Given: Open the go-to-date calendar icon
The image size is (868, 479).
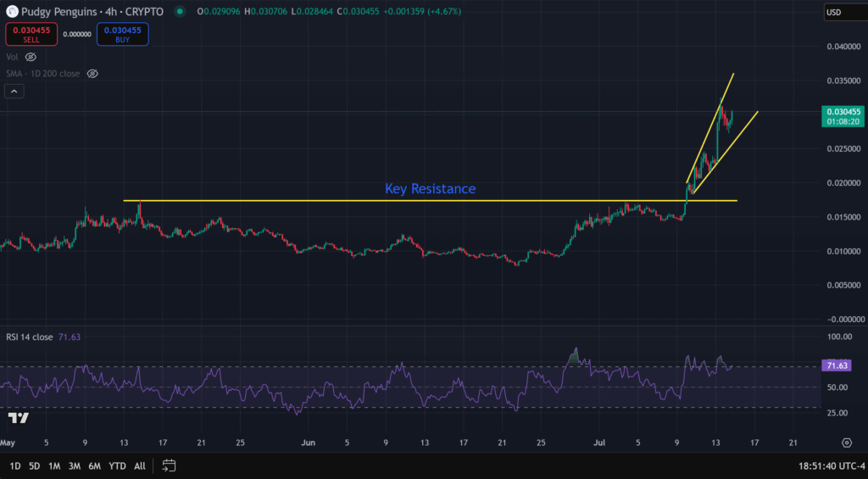Looking at the screenshot, I should (169, 465).
